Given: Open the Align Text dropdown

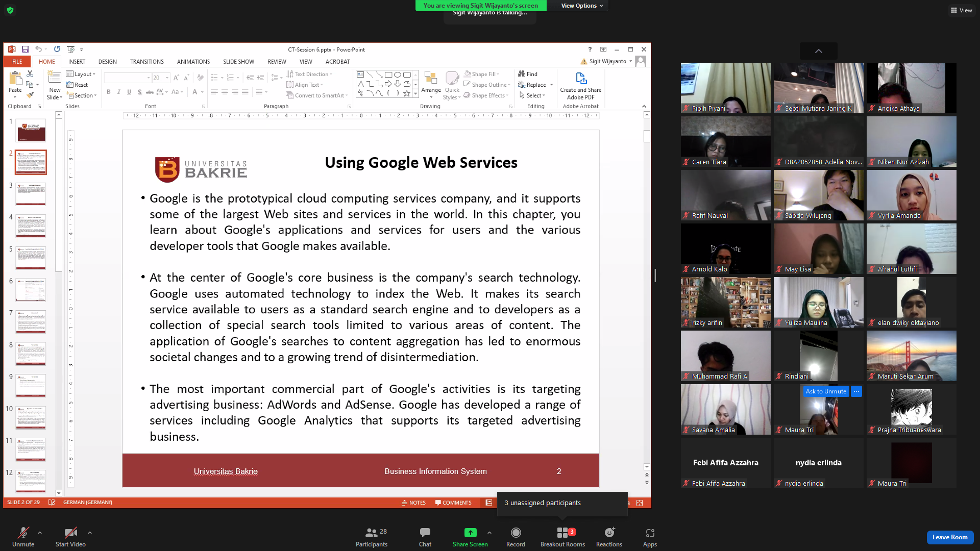Looking at the screenshot, I should [x=305, y=85].
